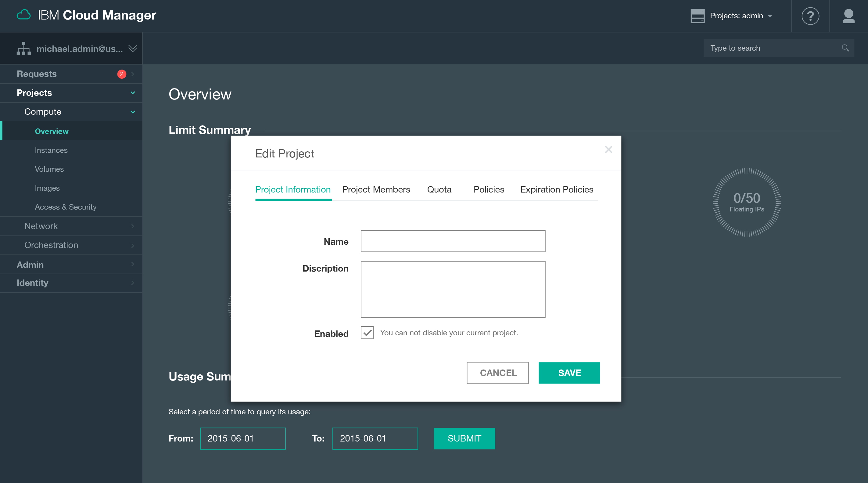
Task: Click the Requests menu label
Action: (37, 74)
